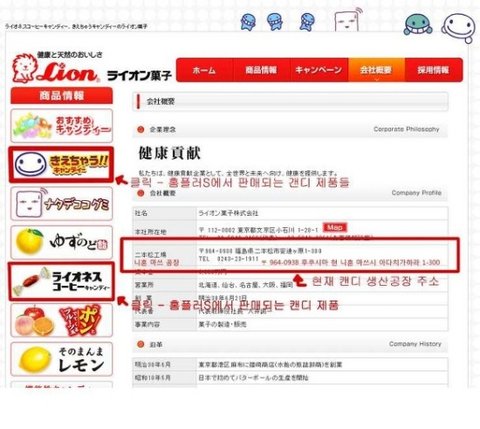Click the white smiley face mascot icon

click(x=459, y=28)
